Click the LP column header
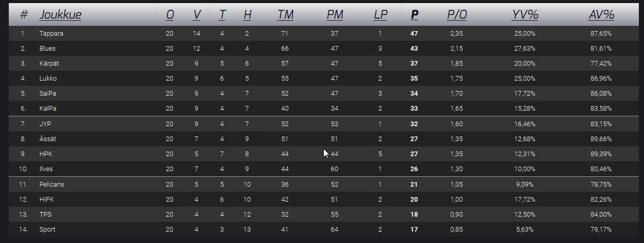Image resolution: width=644 pixels, height=243 pixels. 380,15
